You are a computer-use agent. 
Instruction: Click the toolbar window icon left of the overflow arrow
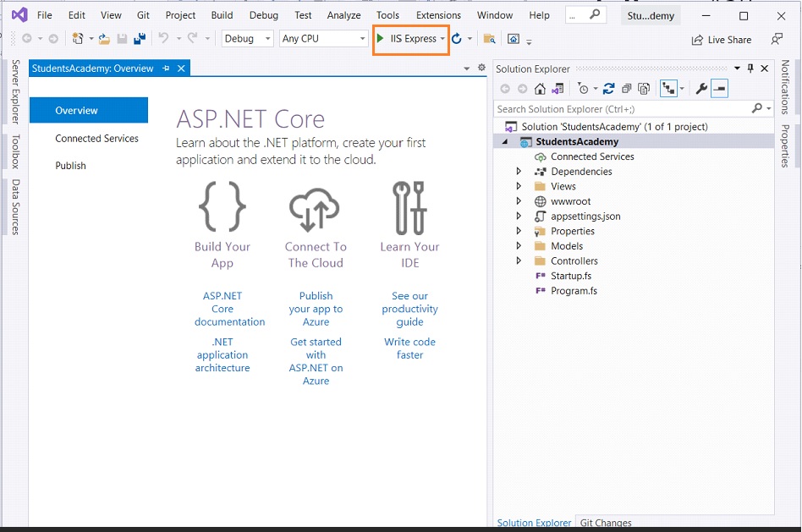514,39
